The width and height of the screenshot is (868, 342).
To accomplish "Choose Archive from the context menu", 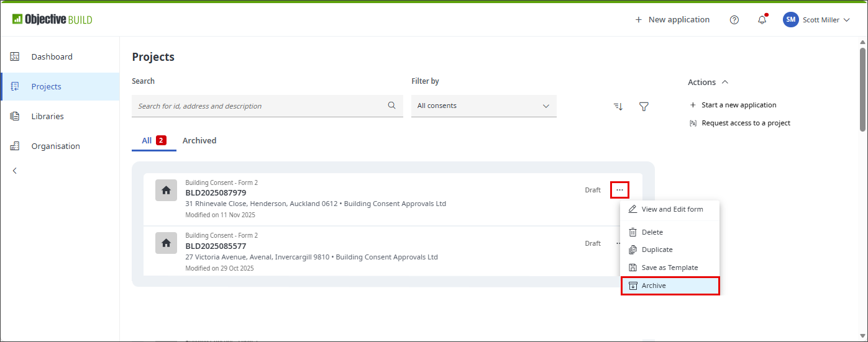I will pos(670,286).
